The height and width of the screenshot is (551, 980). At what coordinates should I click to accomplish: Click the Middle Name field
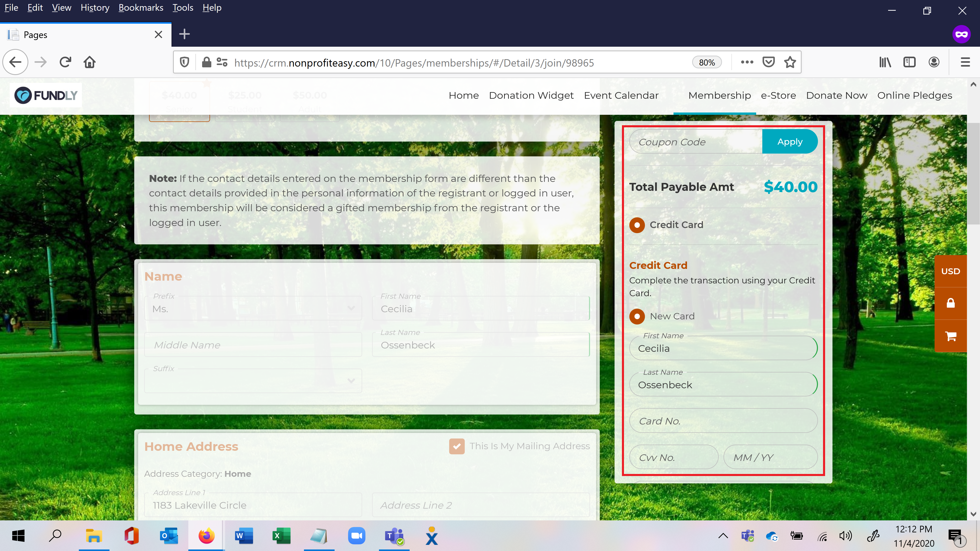pos(253,345)
